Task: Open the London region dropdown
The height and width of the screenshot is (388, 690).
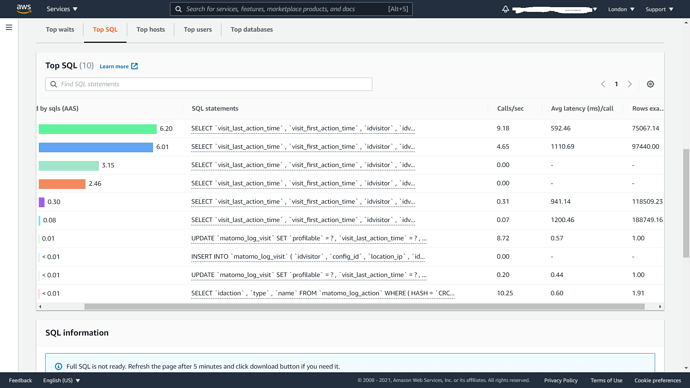Action: tap(621, 9)
